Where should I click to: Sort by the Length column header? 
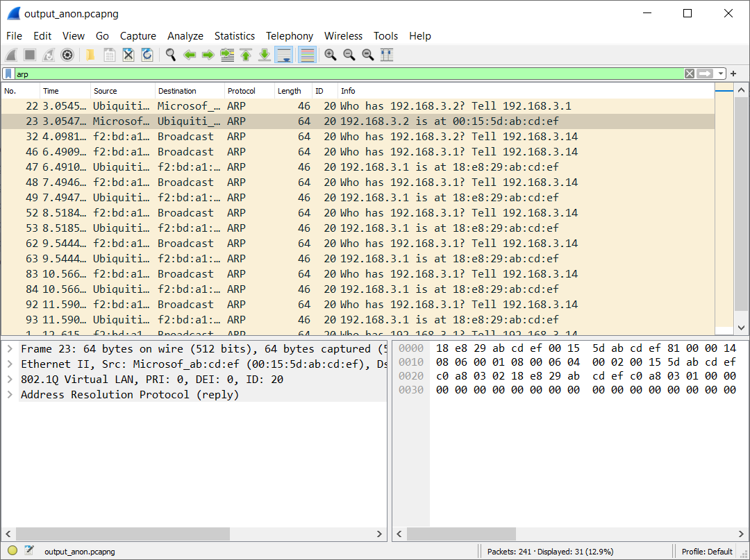[x=293, y=91]
